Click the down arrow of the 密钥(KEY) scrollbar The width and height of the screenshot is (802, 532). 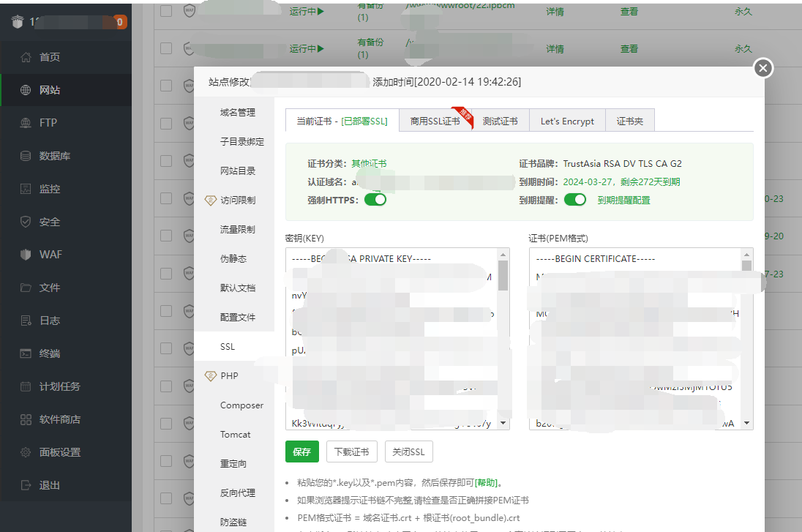coord(503,423)
